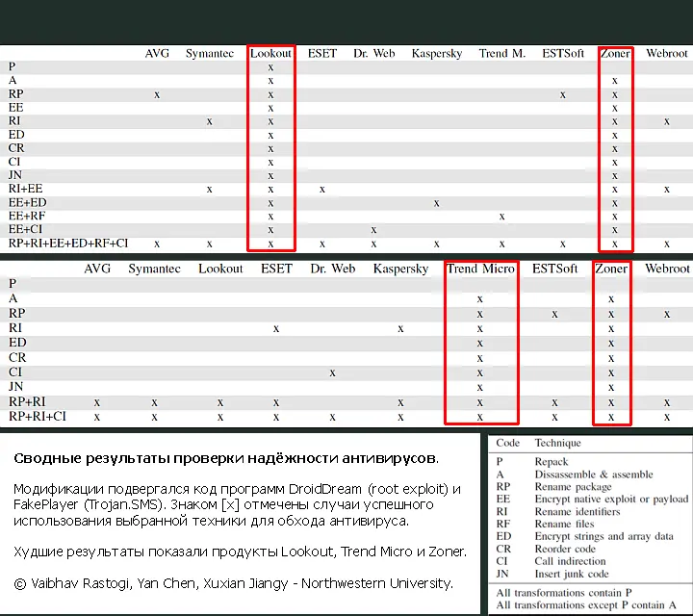
Task: Click the x in RP+RI+CI row under Trend Micro
Action: click(x=479, y=417)
